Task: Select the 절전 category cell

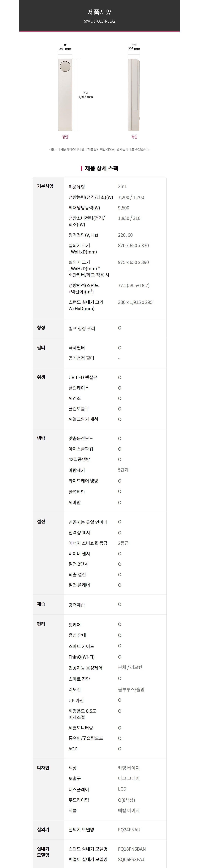Action: 48,553
